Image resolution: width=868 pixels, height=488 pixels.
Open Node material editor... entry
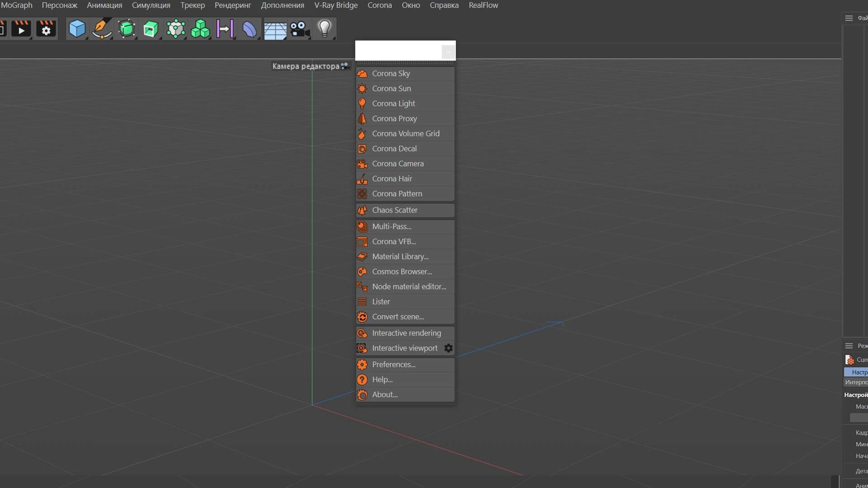405,286
